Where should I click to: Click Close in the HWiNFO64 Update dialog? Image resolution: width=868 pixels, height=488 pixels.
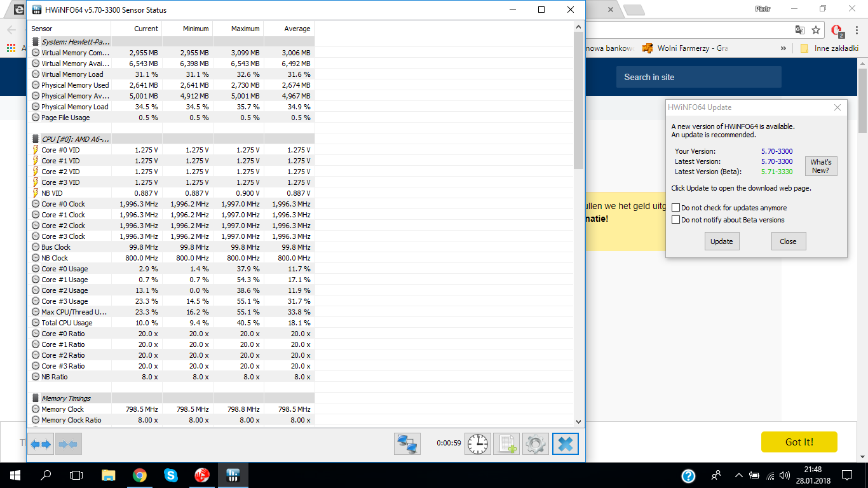click(789, 241)
